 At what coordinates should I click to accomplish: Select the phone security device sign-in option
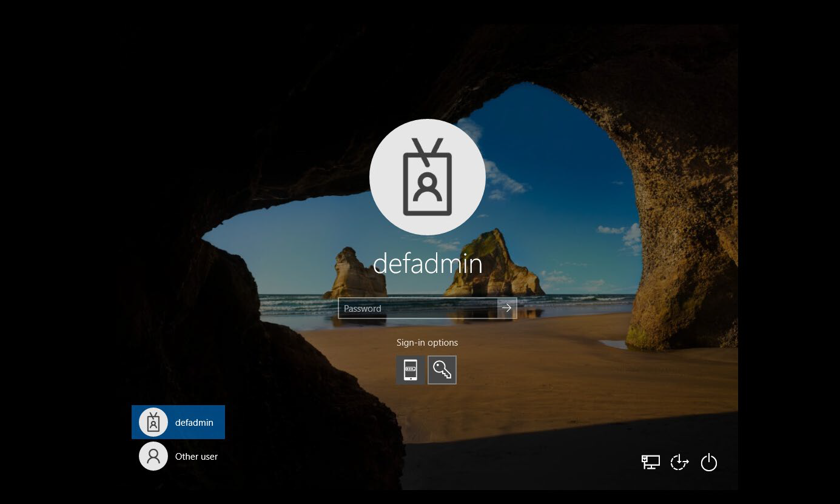click(411, 369)
